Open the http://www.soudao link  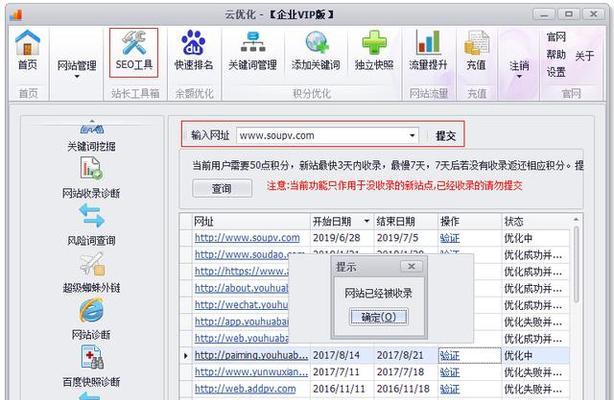pos(249,255)
